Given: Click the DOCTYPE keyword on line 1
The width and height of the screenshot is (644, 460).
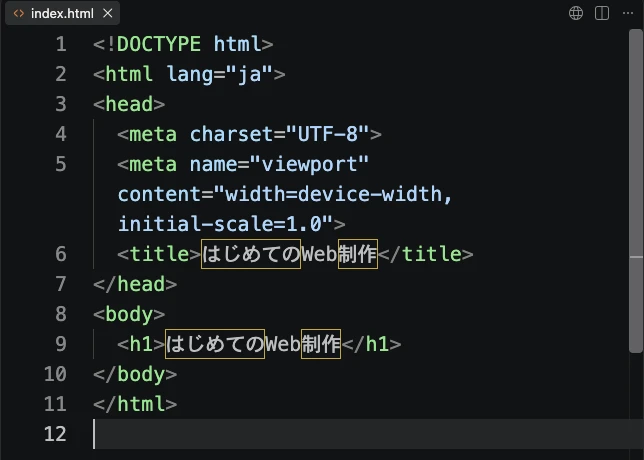Looking at the screenshot, I should 159,44.
